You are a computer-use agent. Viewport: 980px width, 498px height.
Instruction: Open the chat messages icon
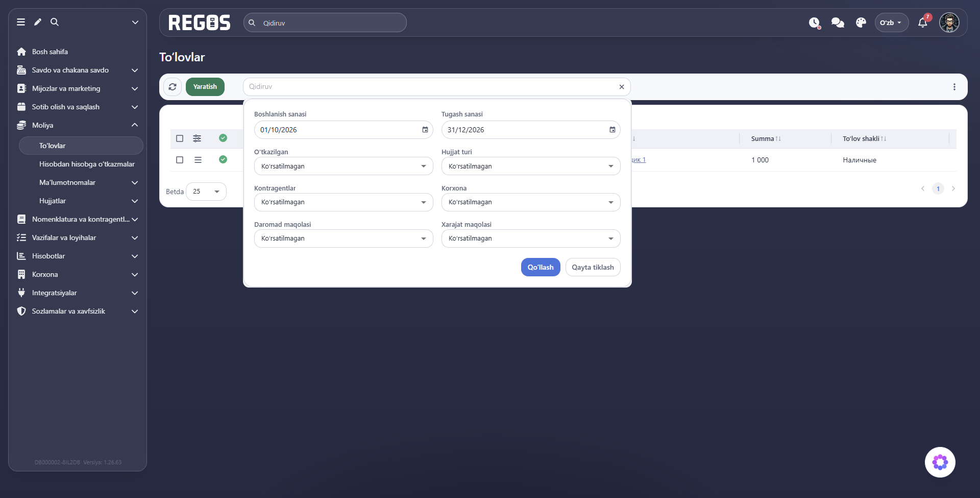(838, 22)
